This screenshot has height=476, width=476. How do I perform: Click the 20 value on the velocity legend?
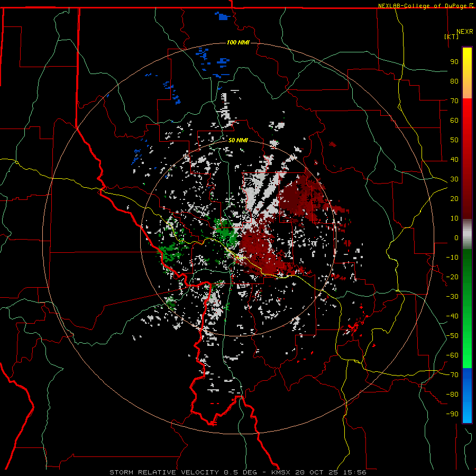point(454,199)
